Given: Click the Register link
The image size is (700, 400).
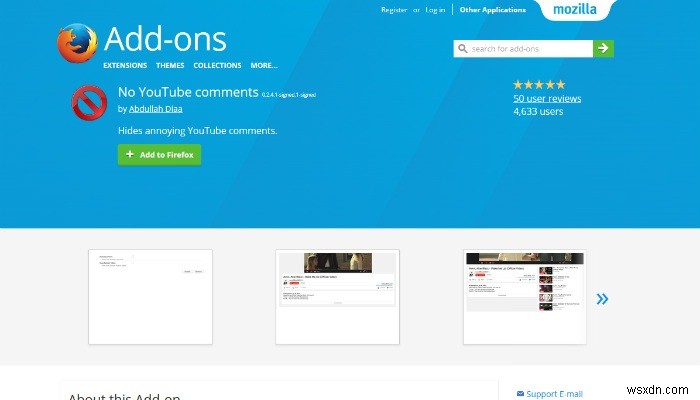Looking at the screenshot, I should tap(394, 10).
